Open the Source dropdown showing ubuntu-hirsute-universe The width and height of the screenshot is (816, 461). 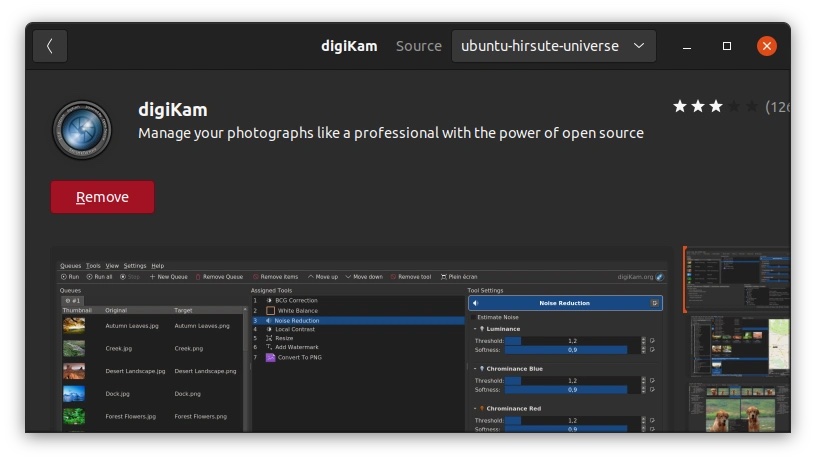[x=553, y=46]
